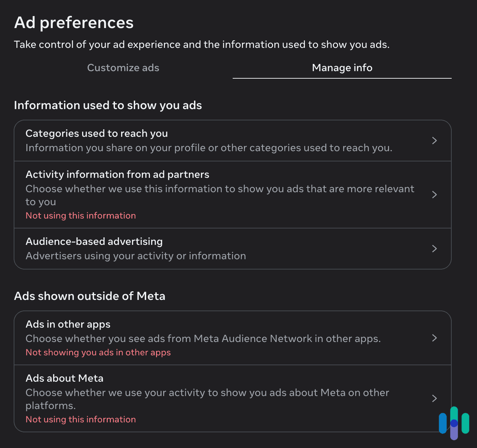Click the chevron on the Ads in other apps row
Screen dimensions: 477x448
[x=435, y=338]
